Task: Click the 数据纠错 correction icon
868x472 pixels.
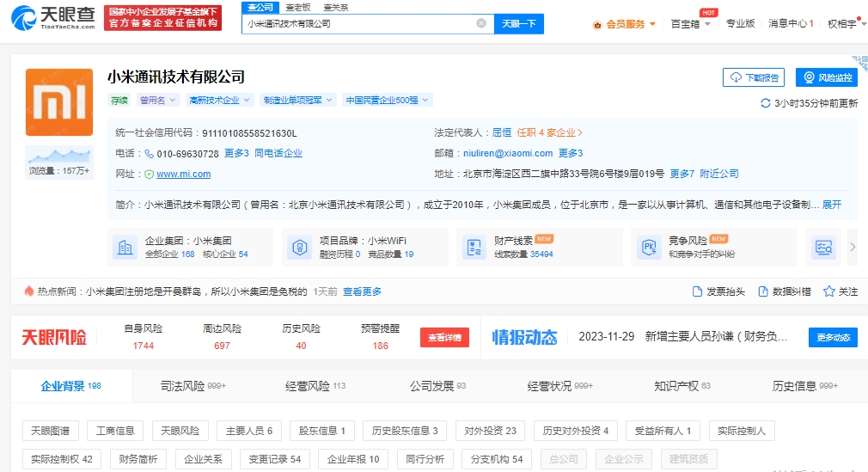Action: click(763, 291)
